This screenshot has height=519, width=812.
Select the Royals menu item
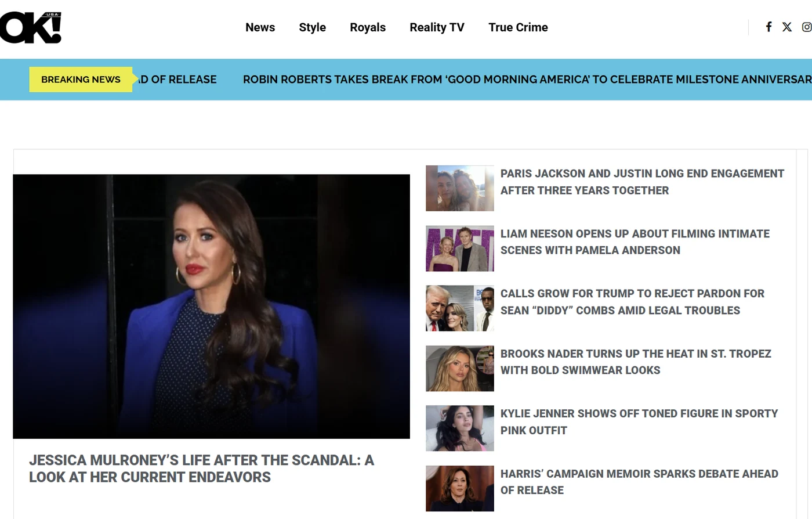pyautogui.click(x=368, y=27)
